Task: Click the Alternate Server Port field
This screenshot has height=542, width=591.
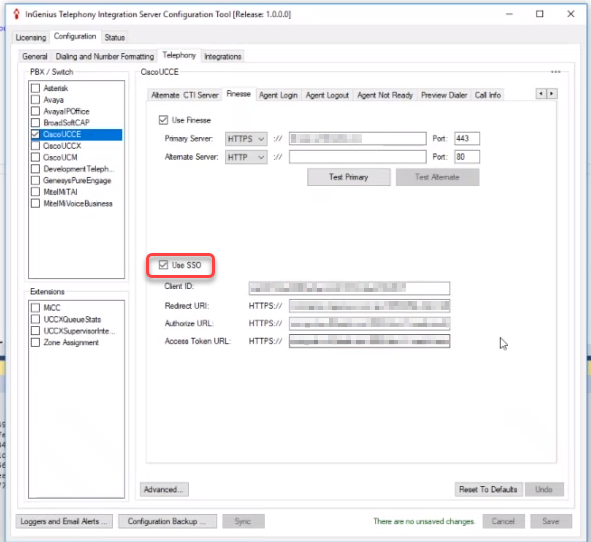Action: pos(467,157)
